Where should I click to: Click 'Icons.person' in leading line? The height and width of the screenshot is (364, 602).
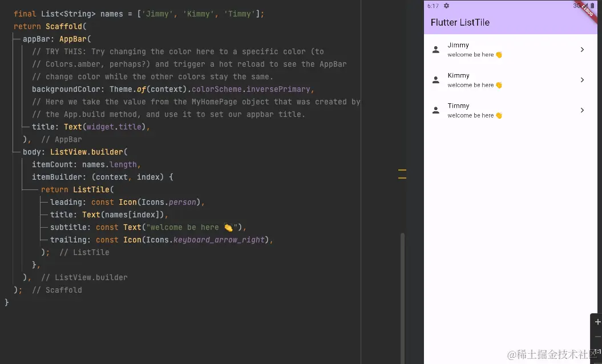[168, 202]
